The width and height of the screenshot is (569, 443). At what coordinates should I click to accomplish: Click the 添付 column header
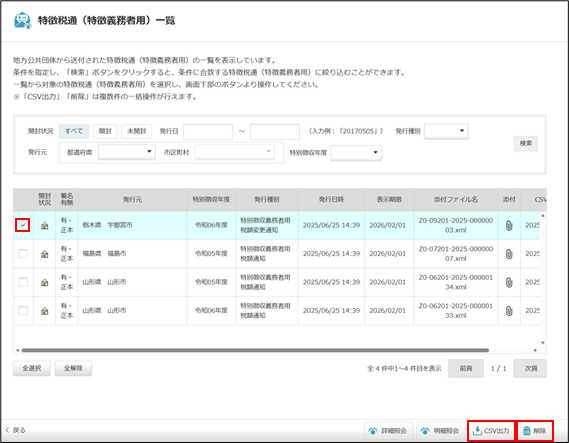click(x=509, y=200)
